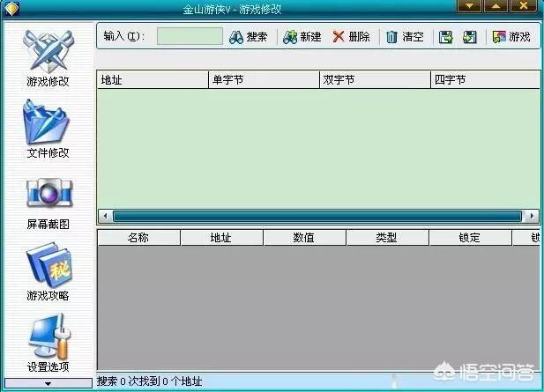Viewport: 544px width, 392px height.
Task: Click the title bar up-arrow button
Action: [x=496, y=6]
